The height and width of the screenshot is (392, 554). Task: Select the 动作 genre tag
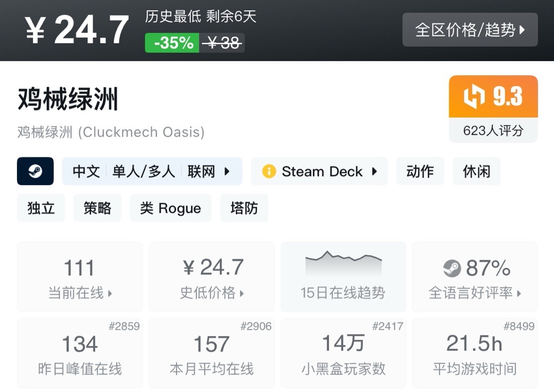point(420,171)
